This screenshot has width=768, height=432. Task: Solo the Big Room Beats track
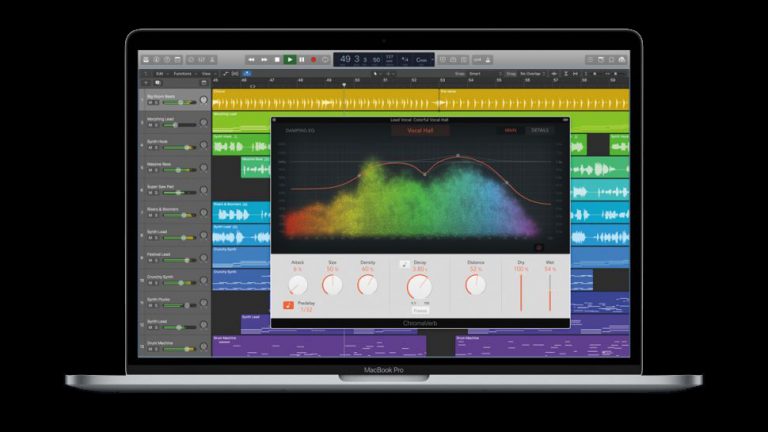coord(156,102)
